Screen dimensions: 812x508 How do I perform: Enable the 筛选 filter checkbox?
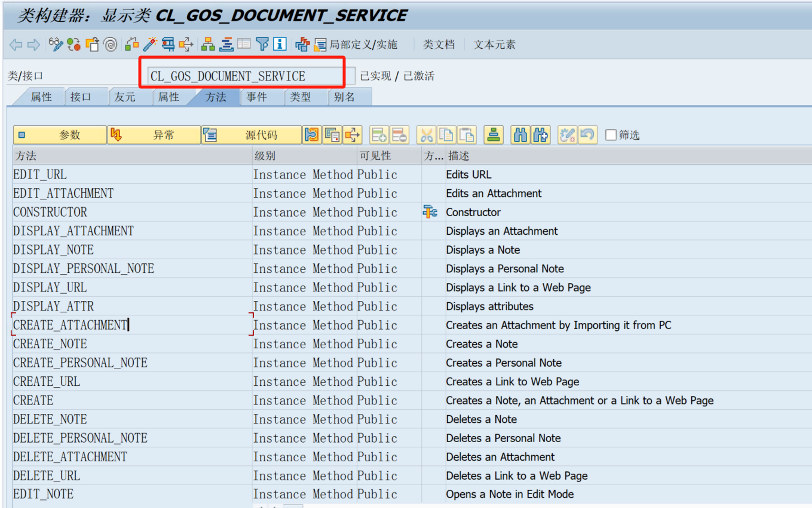click(x=610, y=135)
